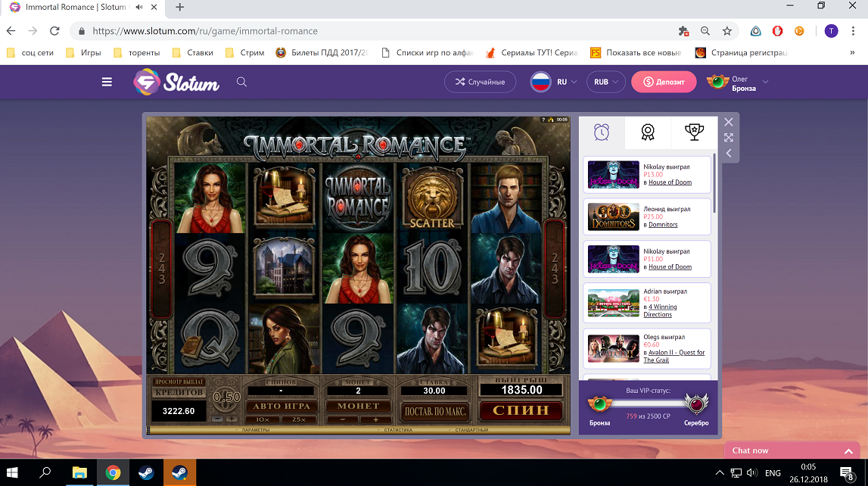Open the 'торенты' bookmark folder

tap(137, 52)
